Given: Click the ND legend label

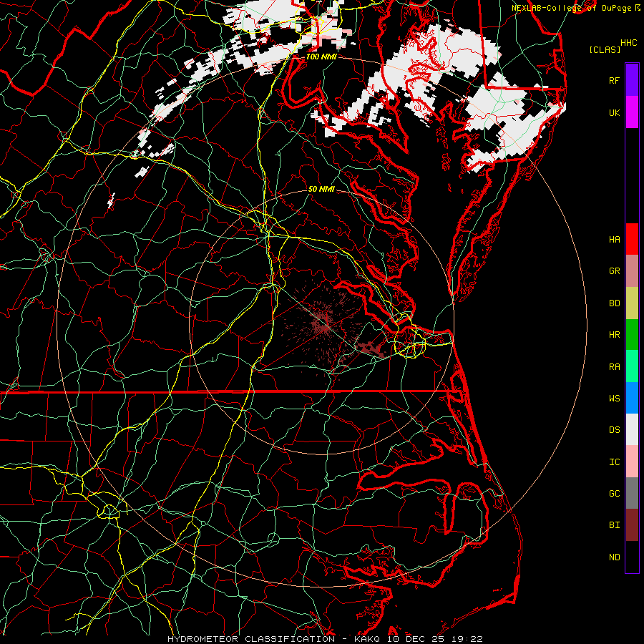Looking at the screenshot, I should tap(614, 557).
